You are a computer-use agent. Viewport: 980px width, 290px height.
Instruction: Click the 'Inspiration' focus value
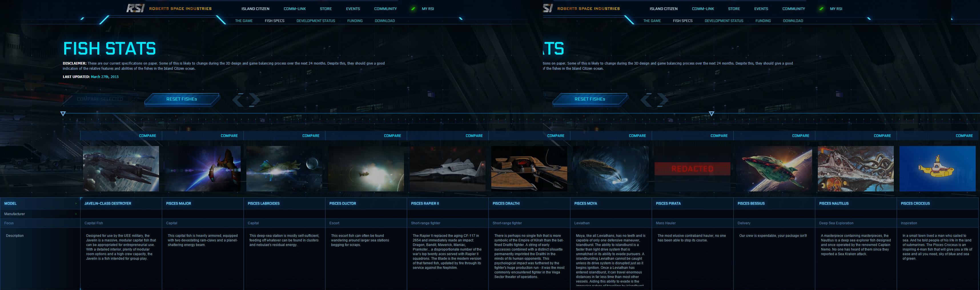pos(909,223)
